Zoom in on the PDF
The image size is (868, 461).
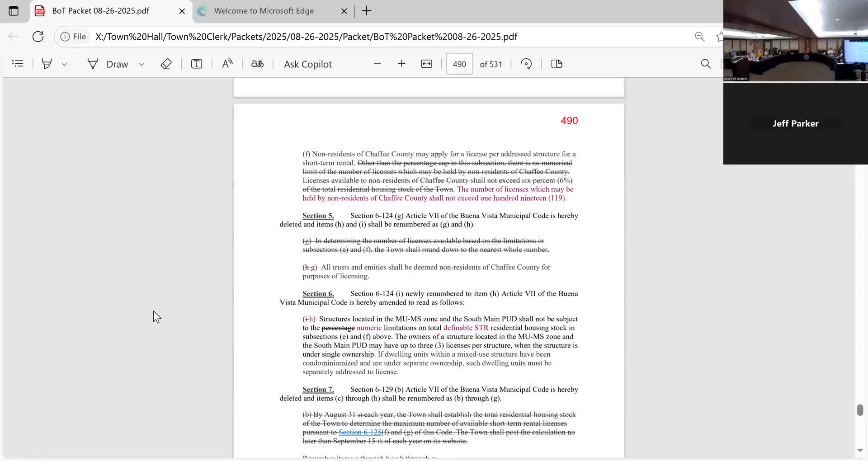coord(401,64)
